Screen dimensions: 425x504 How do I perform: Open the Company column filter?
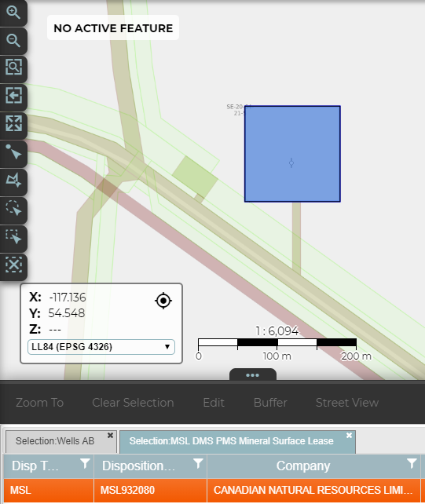coord(412,464)
